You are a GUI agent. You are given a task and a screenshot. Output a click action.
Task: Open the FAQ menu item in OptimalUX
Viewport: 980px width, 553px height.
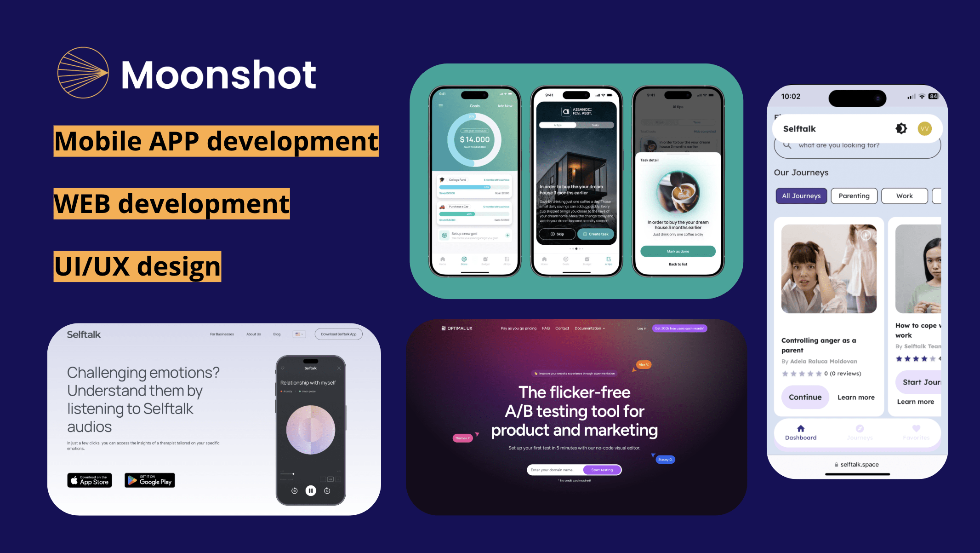tap(546, 328)
